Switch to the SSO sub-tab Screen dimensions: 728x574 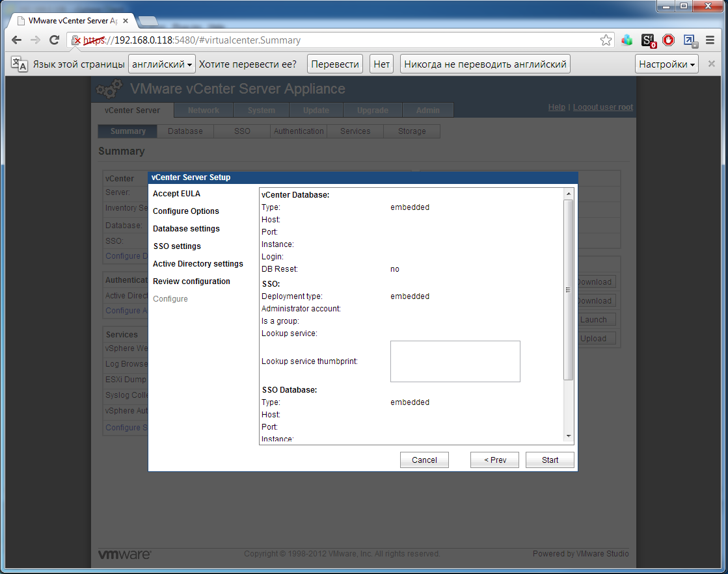(x=243, y=131)
